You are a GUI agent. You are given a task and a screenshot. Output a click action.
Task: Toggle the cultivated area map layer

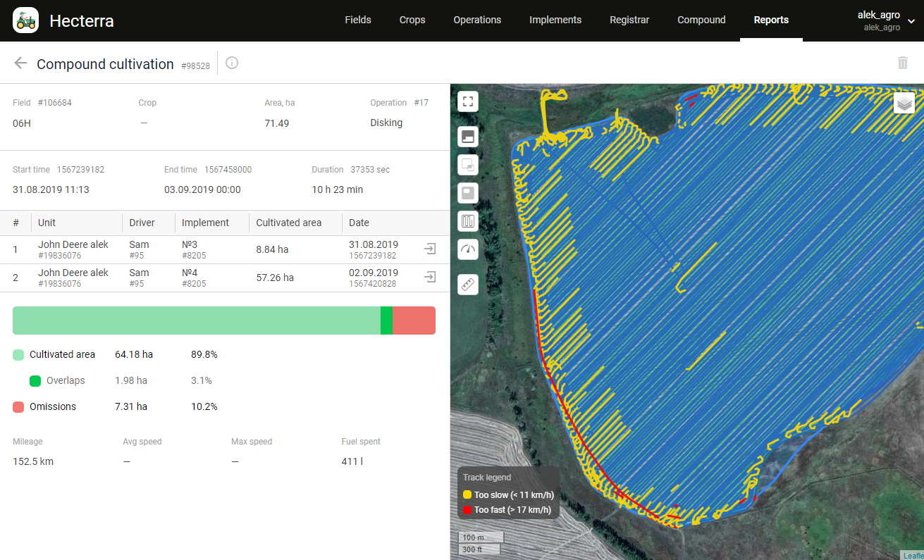(x=468, y=137)
